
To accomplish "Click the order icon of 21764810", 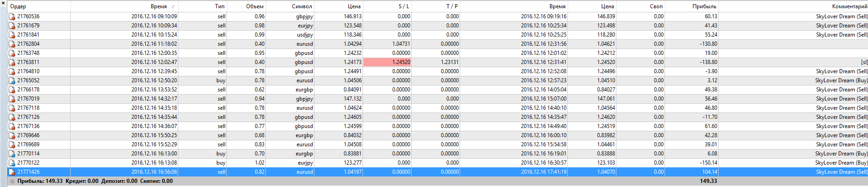I will [12, 71].
